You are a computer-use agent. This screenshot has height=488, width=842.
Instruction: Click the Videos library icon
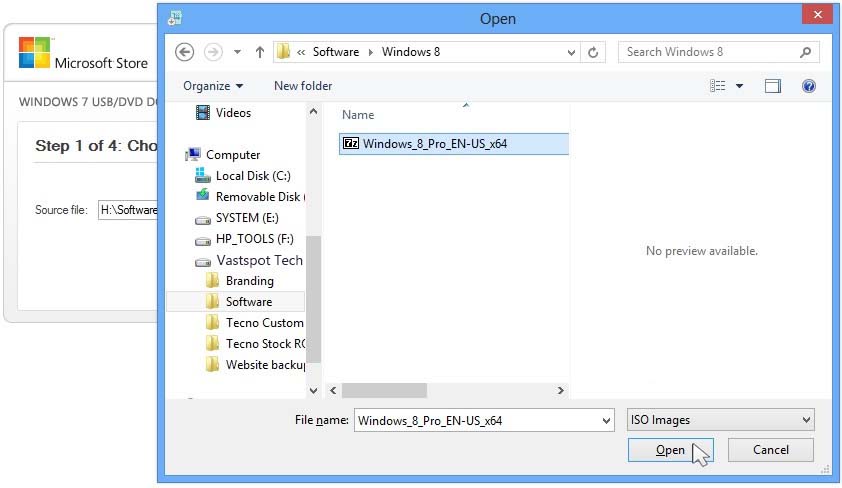coord(203,113)
